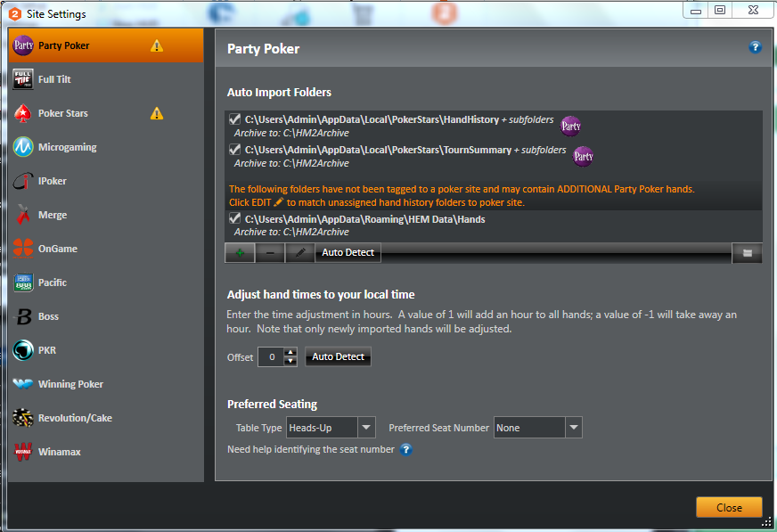The width and height of the screenshot is (777, 532).
Task: Click the Merge site icon
Action: click(23, 215)
